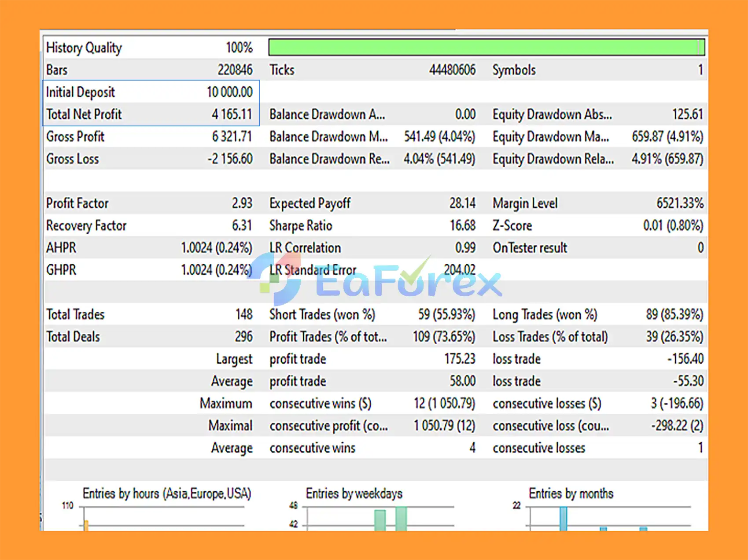Select the Margin Level value 6521.33%
748x560 pixels.
[680, 203]
